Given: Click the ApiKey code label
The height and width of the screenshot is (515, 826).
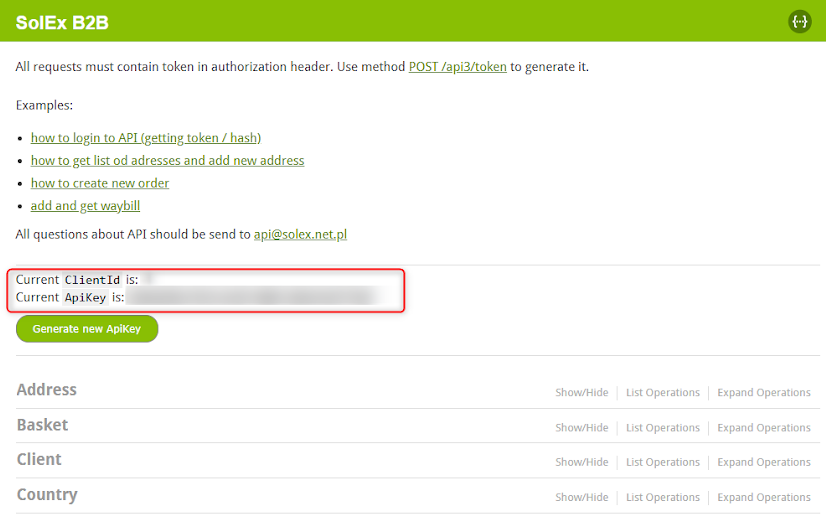Looking at the screenshot, I should coord(85,298).
